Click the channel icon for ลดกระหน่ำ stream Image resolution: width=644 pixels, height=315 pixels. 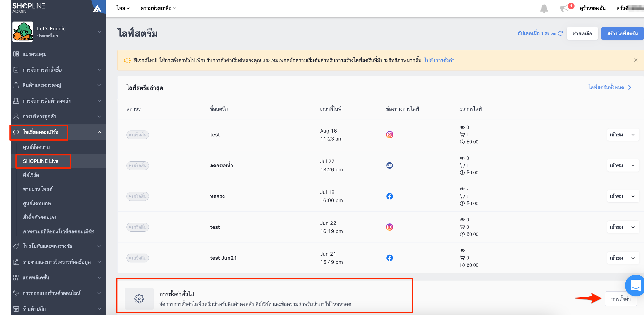click(389, 165)
